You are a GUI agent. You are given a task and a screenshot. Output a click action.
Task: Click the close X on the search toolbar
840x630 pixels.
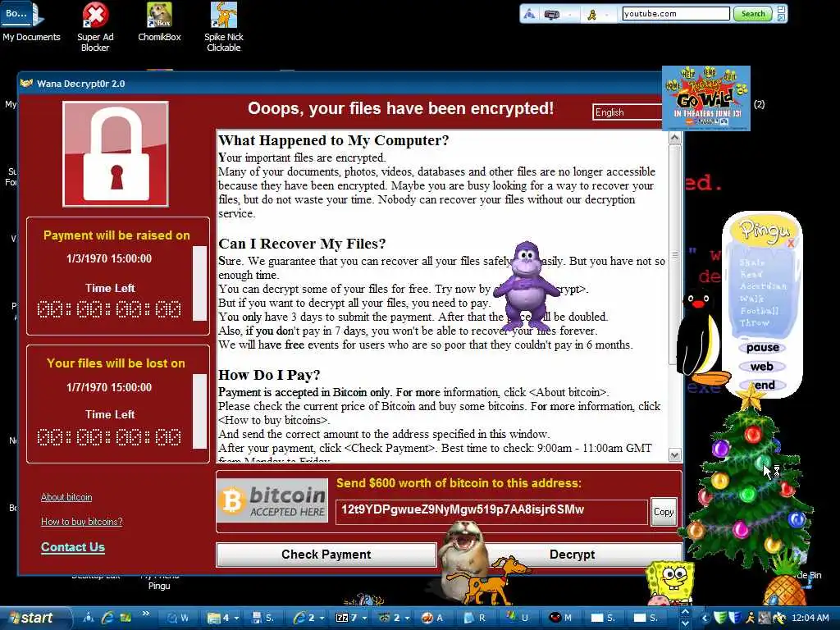click(x=781, y=18)
